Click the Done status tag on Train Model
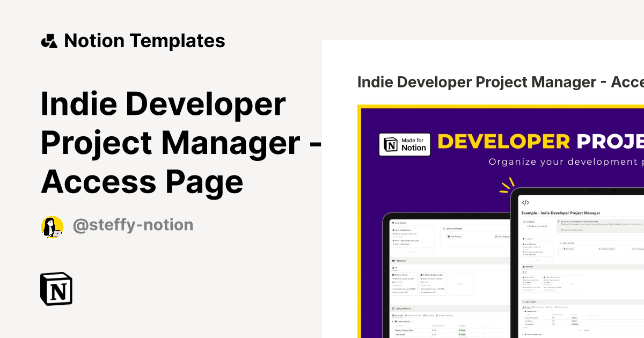The image size is (644, 338). [x=462, y=334]
